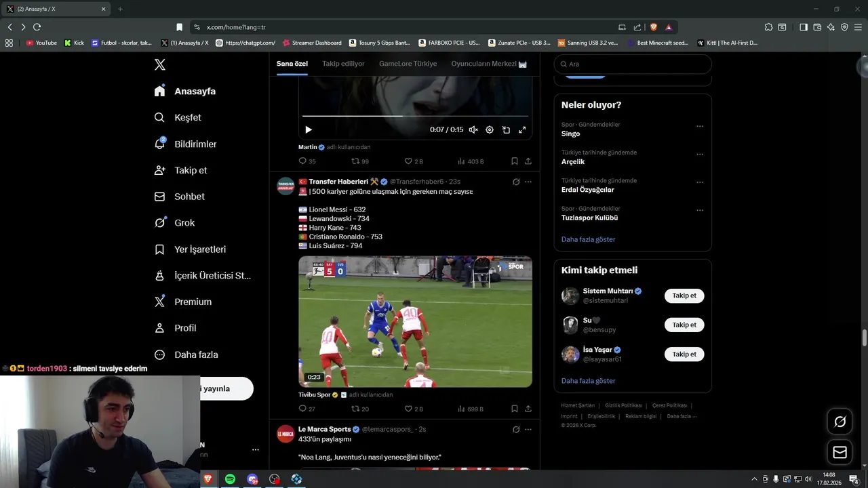
Task: Like the Transfer Haberleri post
Action: [414, 409]
